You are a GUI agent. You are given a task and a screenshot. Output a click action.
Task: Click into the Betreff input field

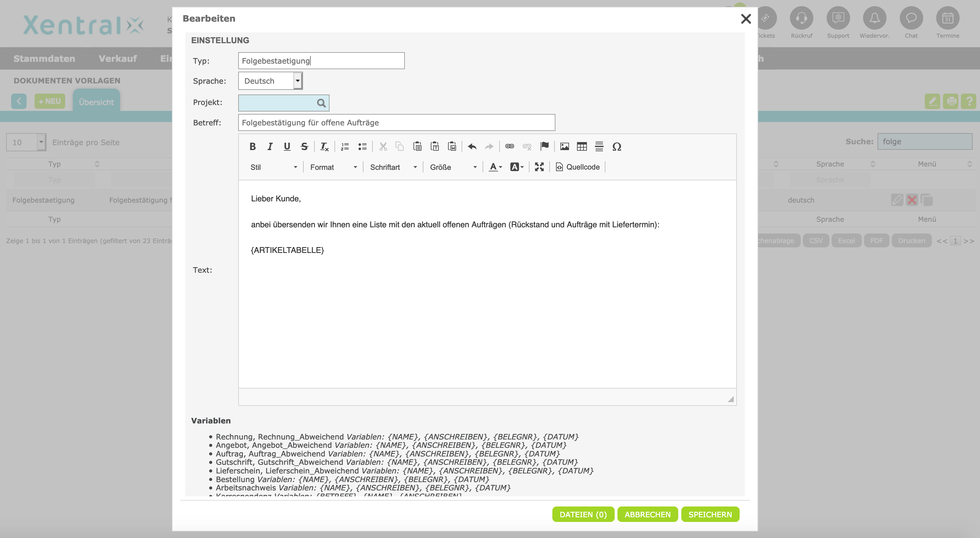(x=396, y=123)
